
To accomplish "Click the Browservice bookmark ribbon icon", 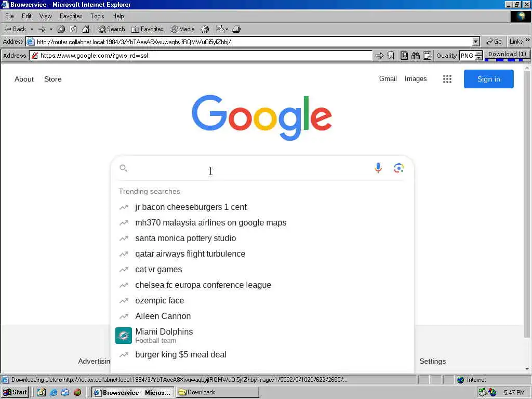I will 391,56.
